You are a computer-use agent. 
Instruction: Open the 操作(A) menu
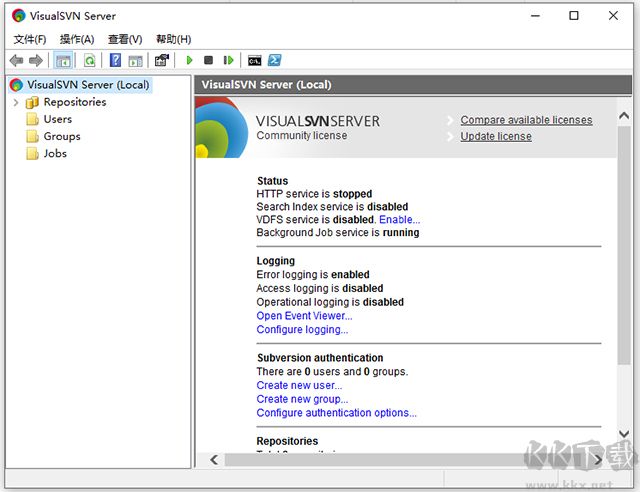77,39
